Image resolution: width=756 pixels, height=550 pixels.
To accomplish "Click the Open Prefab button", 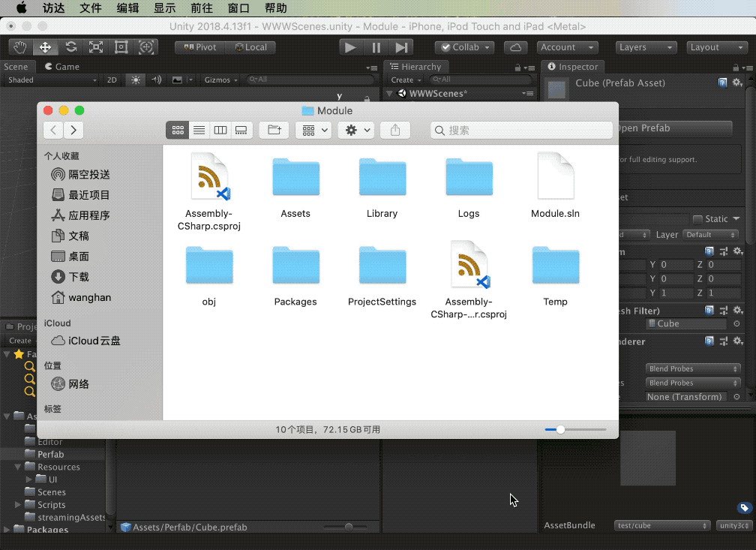I will [674, 128].
